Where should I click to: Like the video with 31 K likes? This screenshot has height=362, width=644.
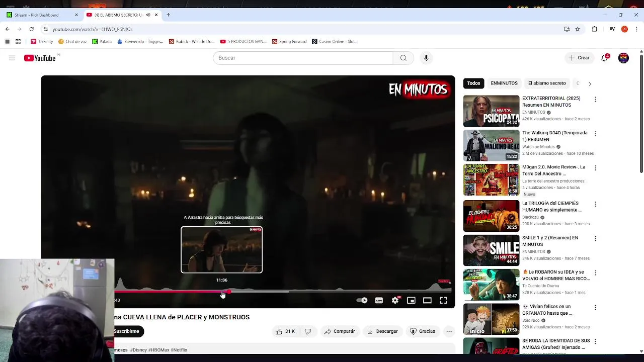(285, 331)
